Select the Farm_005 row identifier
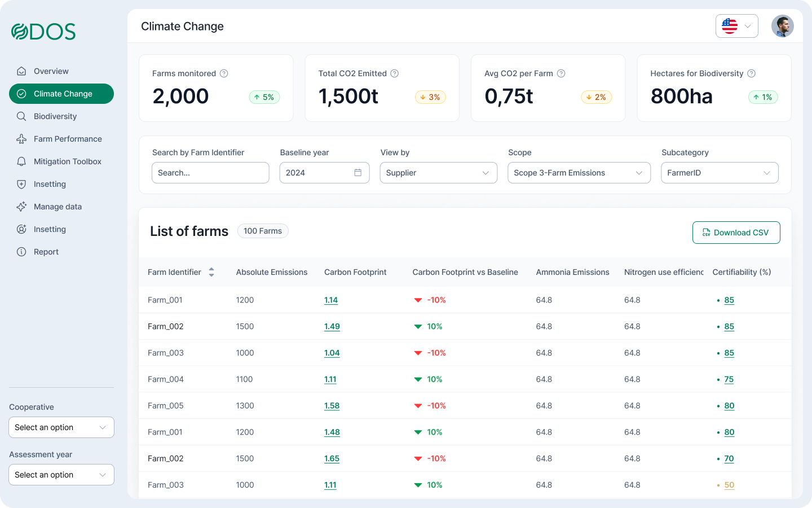Viewport: 812px width, 508px height. pyautogui.click(x=166, y=406)
